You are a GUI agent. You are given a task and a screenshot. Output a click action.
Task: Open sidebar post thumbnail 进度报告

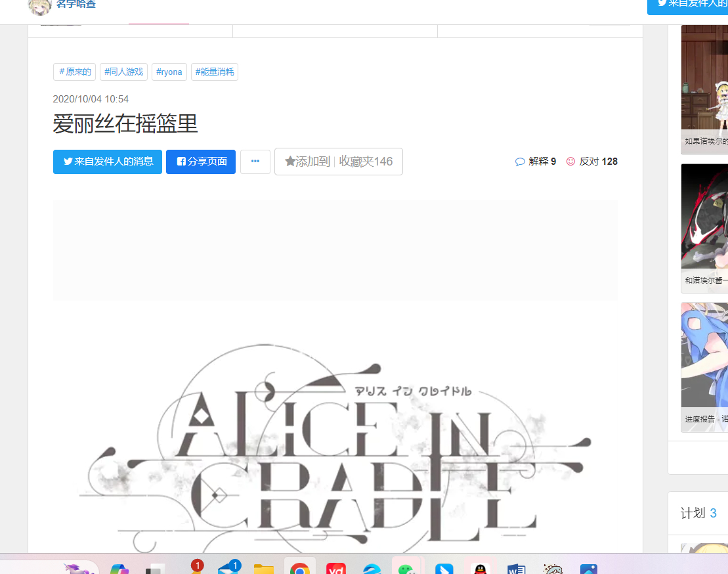click(704, 367)
